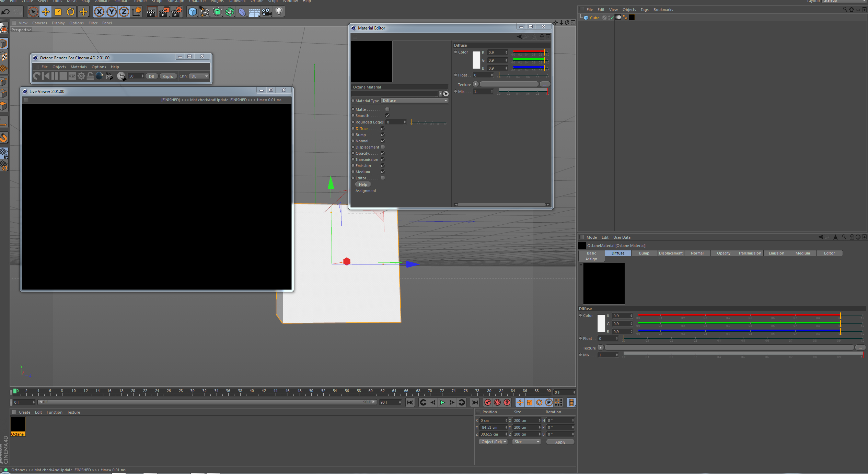The width and height of the screenshot is (868, 474).
Task: Click the Octane lock resolution icon
Action: [x=90, y=76]
